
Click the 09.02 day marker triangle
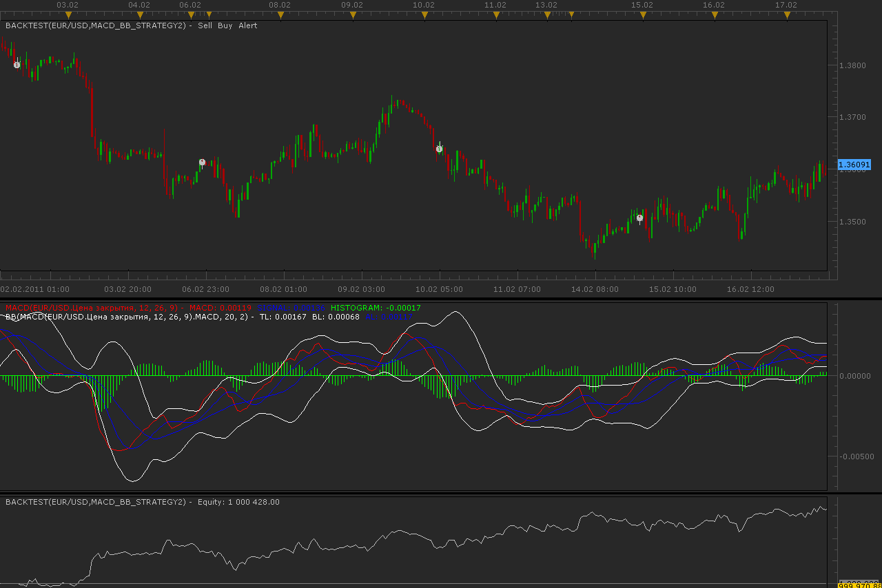coord(353,14)
